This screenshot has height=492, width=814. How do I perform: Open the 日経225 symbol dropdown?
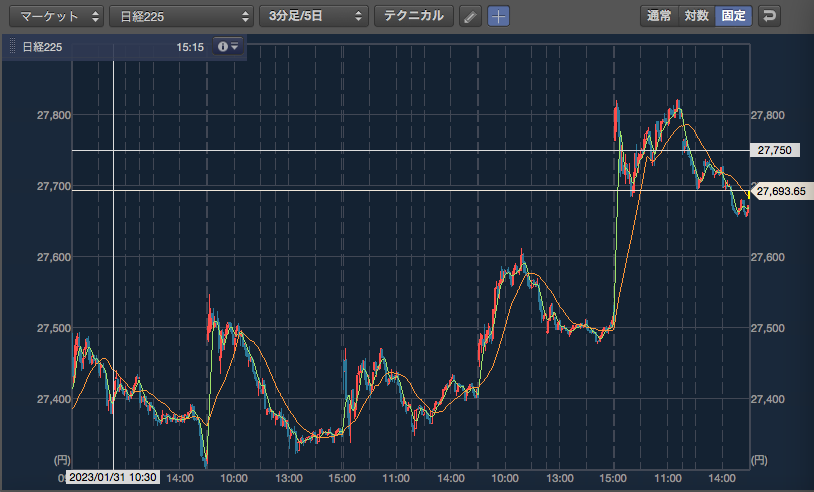(181, 16)
